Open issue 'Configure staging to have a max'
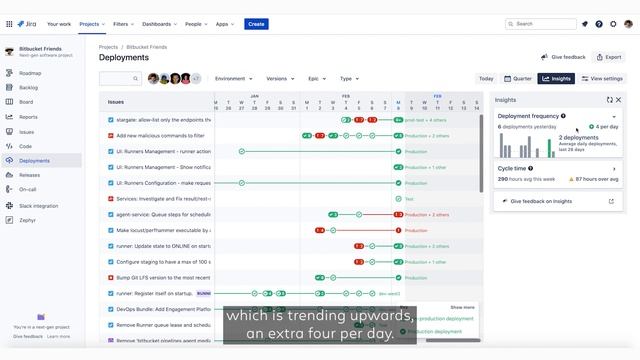This screenshot has width=640, height=360. pyautogui.click(x=163, y=262)
